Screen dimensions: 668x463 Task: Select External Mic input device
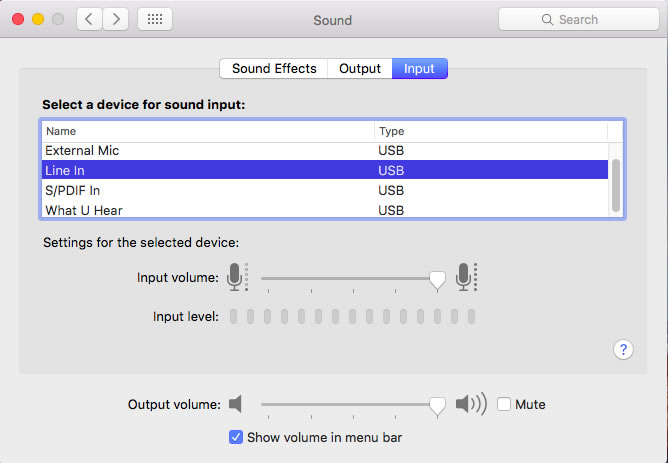point(325,150)
